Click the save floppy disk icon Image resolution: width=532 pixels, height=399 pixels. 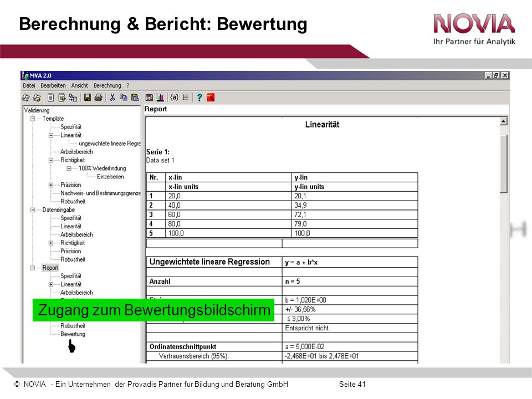(87, 98)
